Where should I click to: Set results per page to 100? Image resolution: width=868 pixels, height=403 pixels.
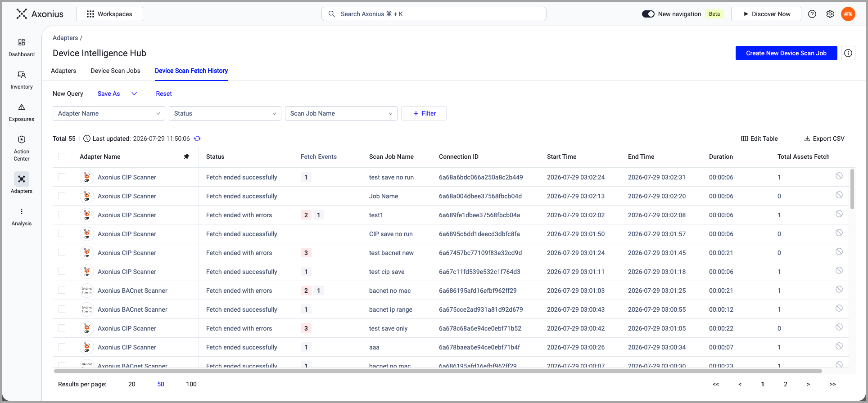point(191,384)
